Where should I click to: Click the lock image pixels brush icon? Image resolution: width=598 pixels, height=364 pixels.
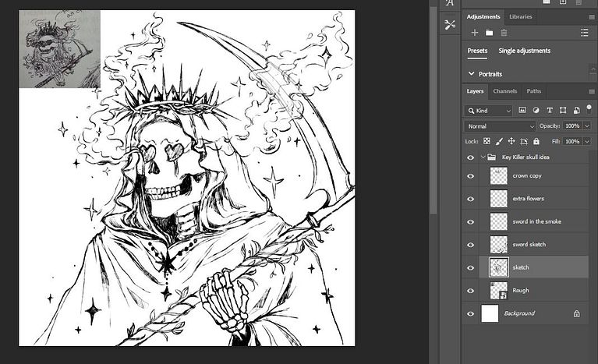[x=499, y=141]
